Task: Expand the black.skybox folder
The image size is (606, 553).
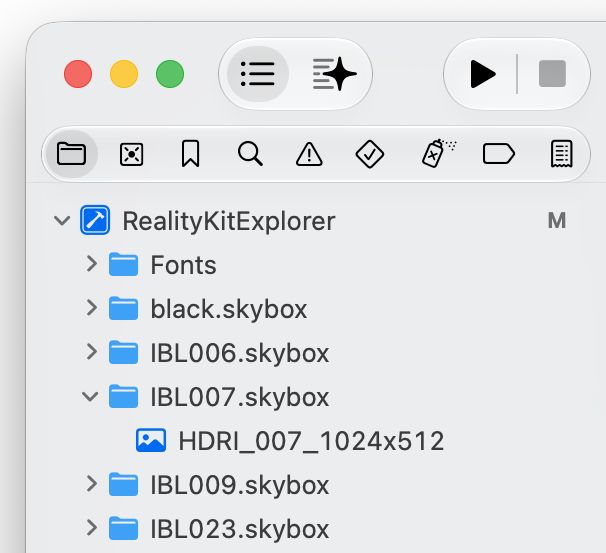Action: point(92,308)
